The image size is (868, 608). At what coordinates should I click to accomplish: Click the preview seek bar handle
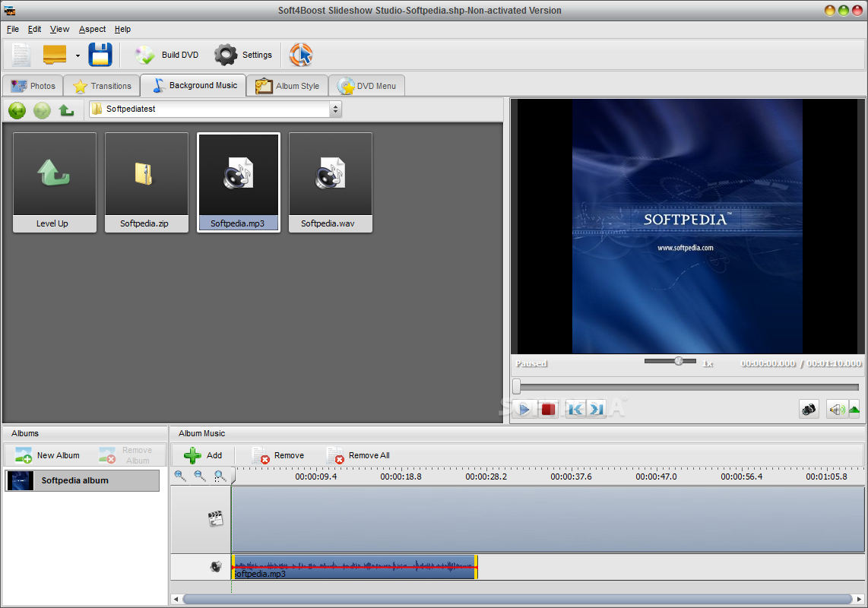pyautogui.click(x=517, y=386)
